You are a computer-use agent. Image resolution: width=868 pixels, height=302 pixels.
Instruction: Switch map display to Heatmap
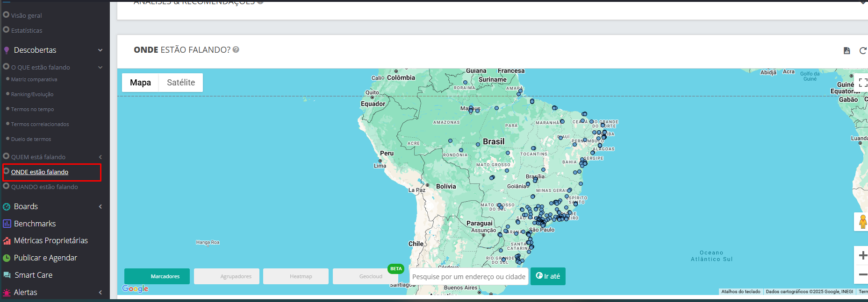click(296, 276)
